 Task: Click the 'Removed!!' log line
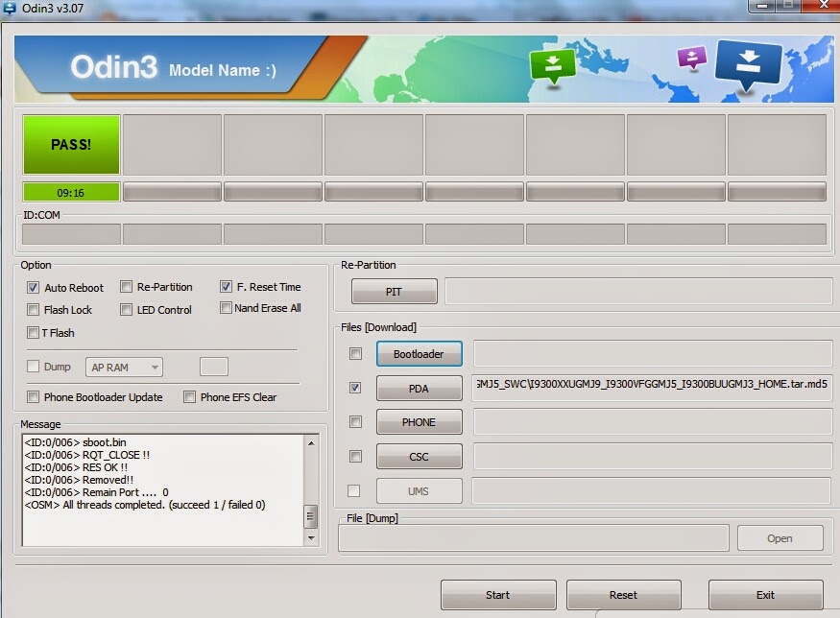[x=79, y=479]
